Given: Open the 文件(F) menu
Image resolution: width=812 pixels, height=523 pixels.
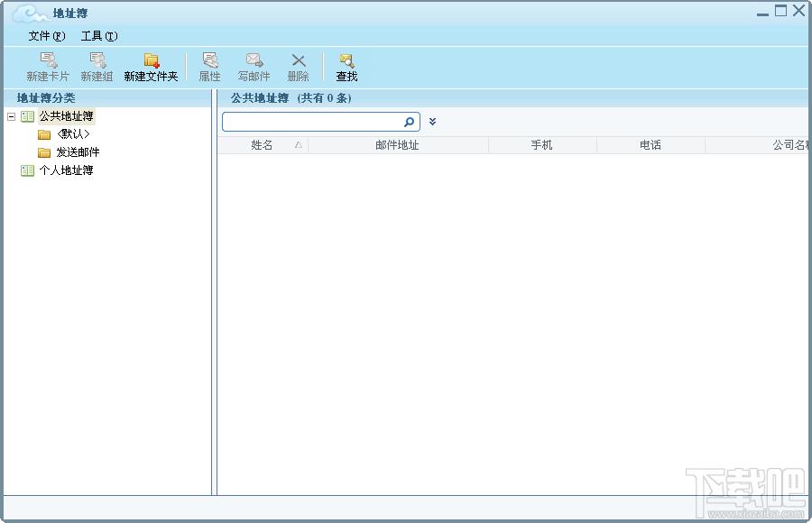Looking at the screenshot, I should [x=47, y=36].
